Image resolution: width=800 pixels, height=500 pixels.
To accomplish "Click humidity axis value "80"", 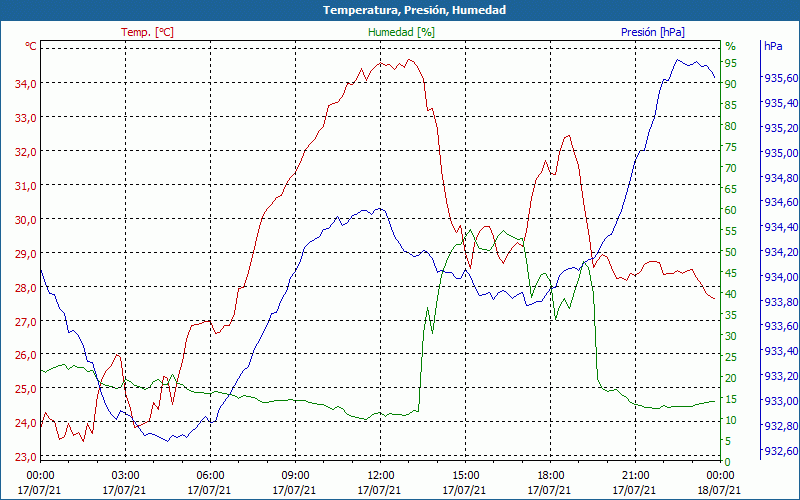I will click(x=731, y=126).
